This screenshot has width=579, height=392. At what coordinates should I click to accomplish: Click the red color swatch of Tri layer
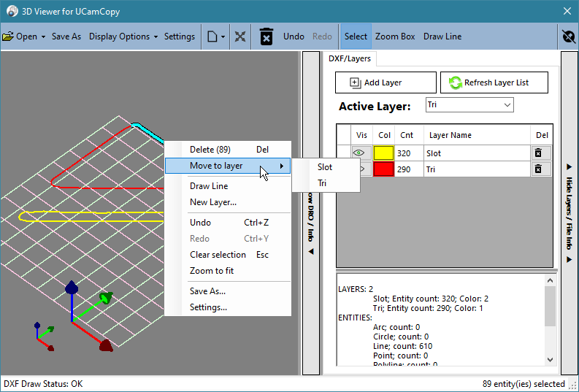tap(383, 169)
